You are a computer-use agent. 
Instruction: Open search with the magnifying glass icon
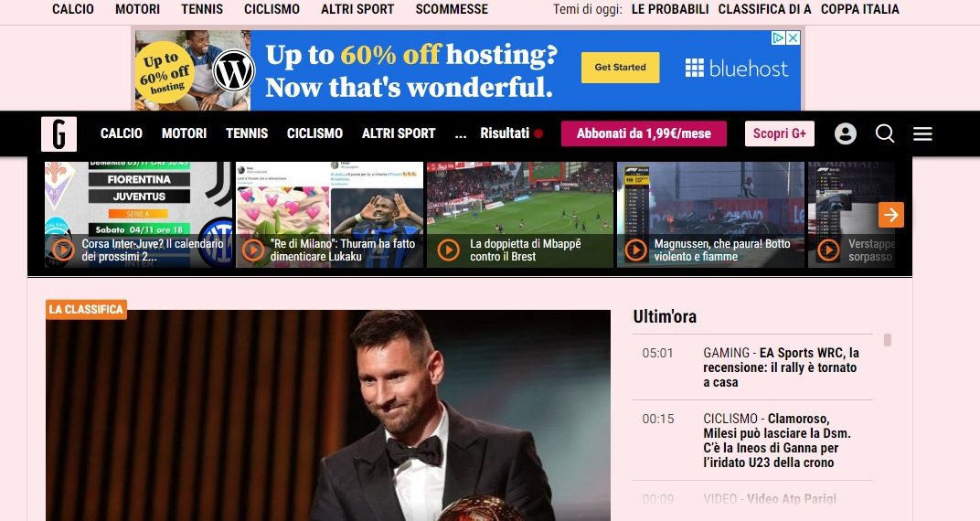click(x=884, y=133)
